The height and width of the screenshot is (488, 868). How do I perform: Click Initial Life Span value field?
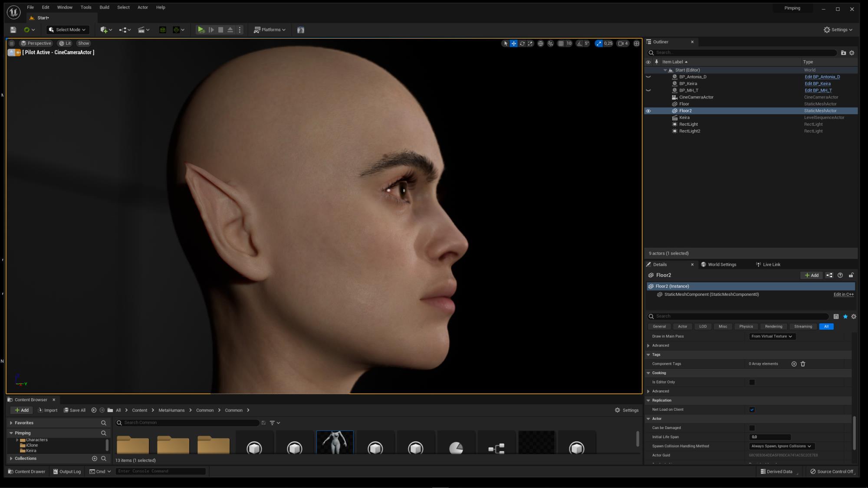click(x=770, y=437)
